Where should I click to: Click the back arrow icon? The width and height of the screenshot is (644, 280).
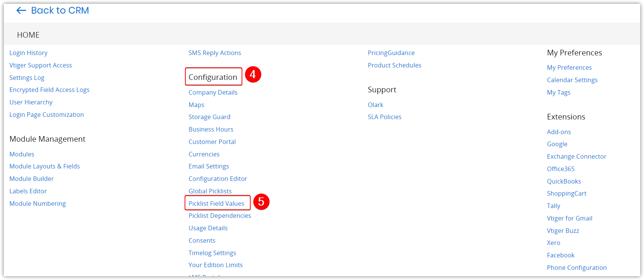point(21,11)
